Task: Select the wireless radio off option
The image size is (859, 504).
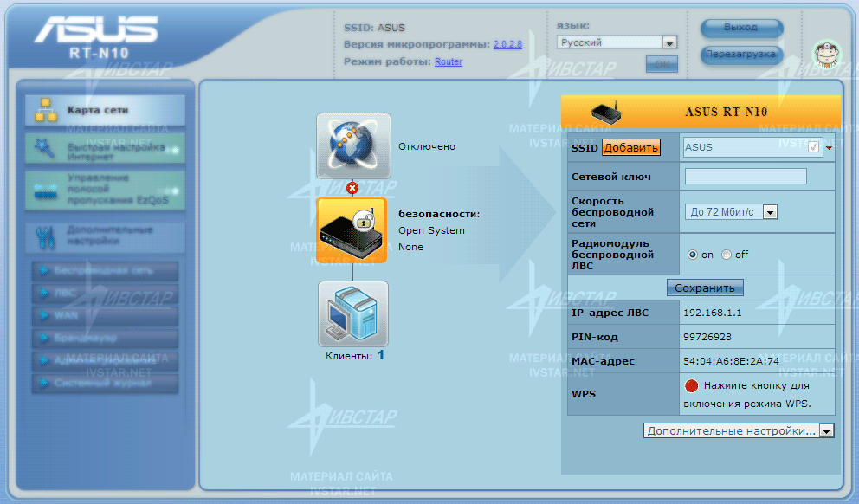Action: coord(727,255)
